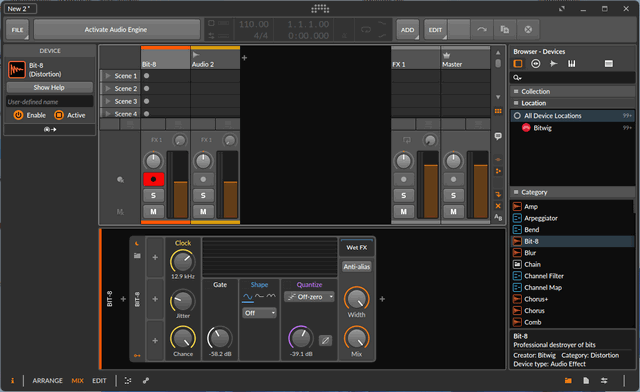The height and width of the screenshot is (392, 640).
Task: Click the Wet FX button
Action: (x=357, y=247)
